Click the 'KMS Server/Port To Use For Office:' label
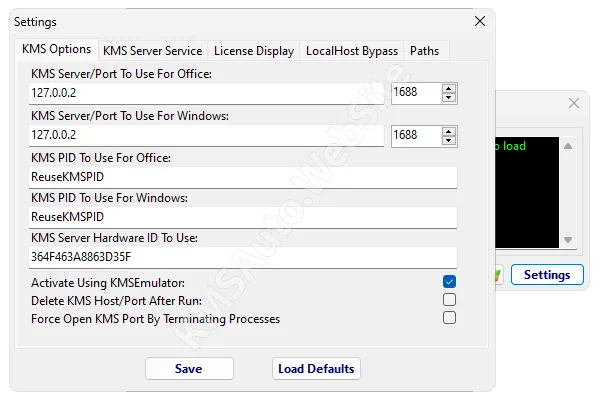The height and width of the screenshot is (400, 599). click(121, 74)
